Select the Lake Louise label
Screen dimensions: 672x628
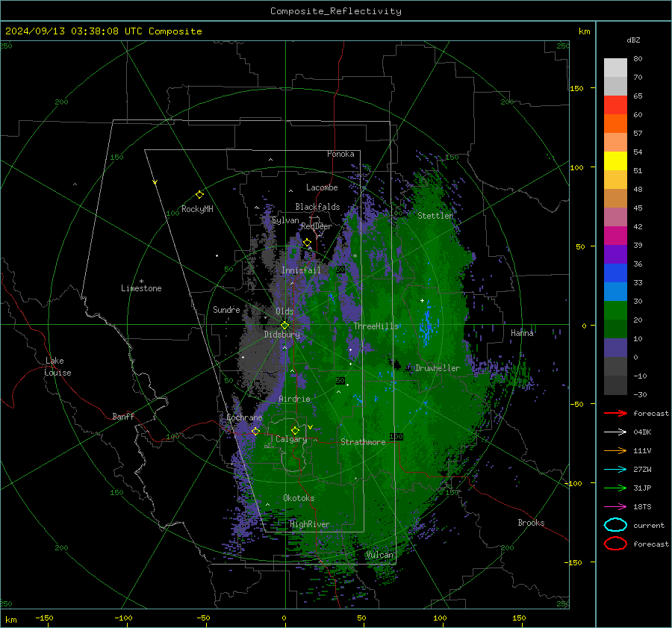pos(57,367)
